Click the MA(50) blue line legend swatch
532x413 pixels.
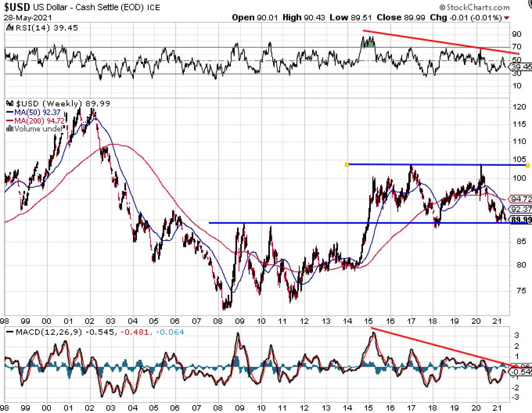point(10,113)
